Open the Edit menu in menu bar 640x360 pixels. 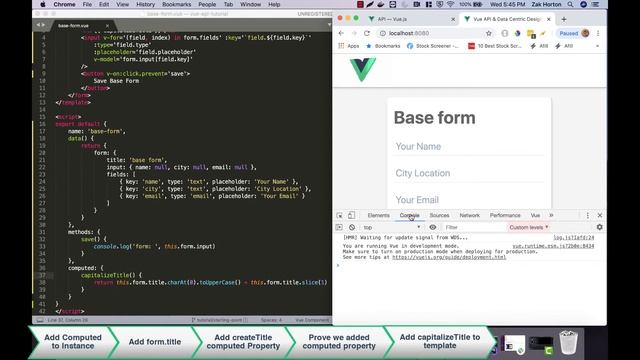[104, 4]
